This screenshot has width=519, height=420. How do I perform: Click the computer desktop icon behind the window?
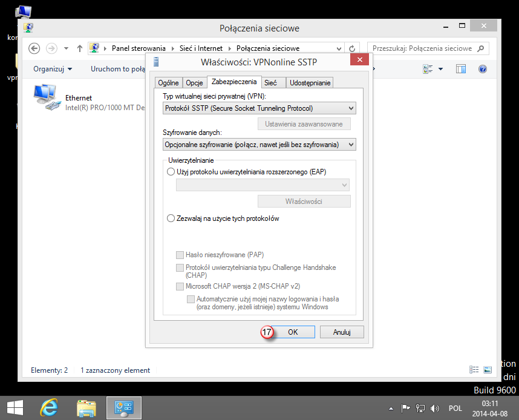click(23, 12)
